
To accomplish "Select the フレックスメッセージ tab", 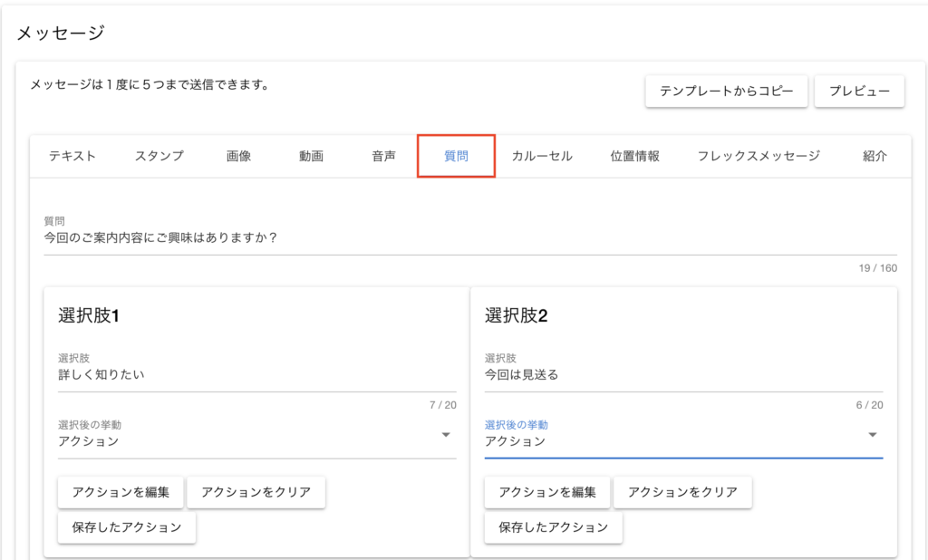I will click(759, 156).
